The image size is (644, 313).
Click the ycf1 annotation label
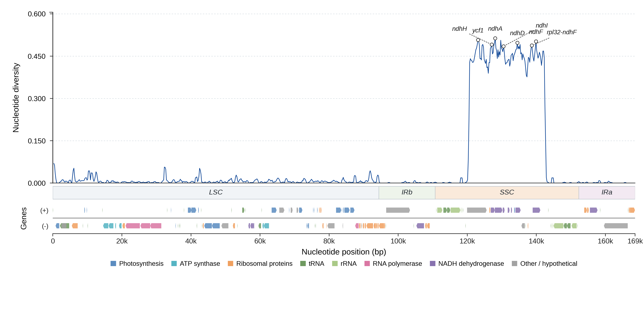(x=478, y=31)
